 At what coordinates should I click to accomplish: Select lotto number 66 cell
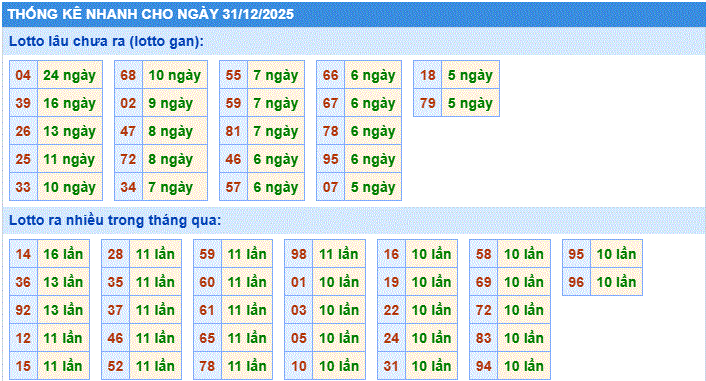330,75
